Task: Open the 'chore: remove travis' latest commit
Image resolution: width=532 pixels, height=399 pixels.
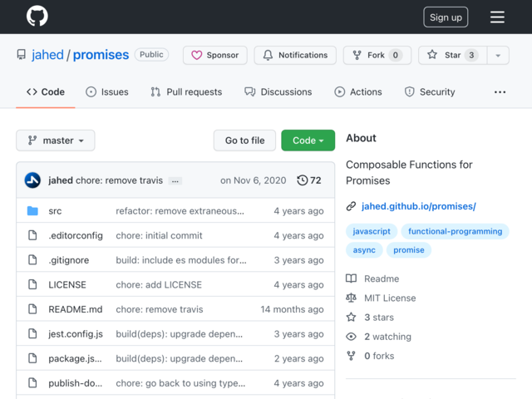Action: tap(119, 180)
